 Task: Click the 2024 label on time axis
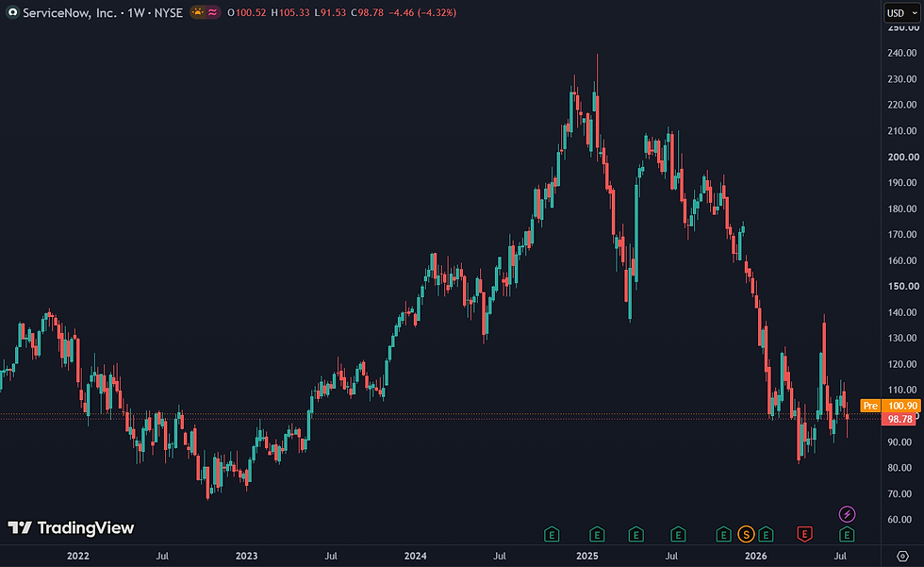coord(416,556)
